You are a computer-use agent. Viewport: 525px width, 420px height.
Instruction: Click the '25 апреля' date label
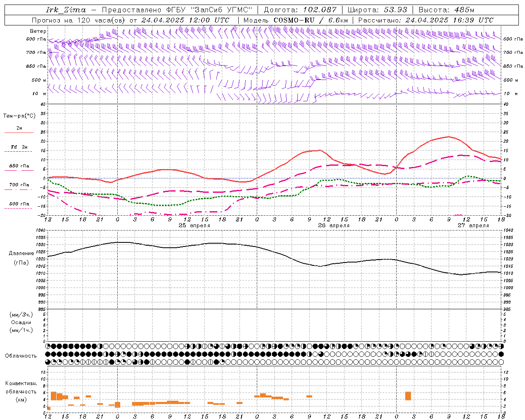pyautogui.click(x=194, y=226)
